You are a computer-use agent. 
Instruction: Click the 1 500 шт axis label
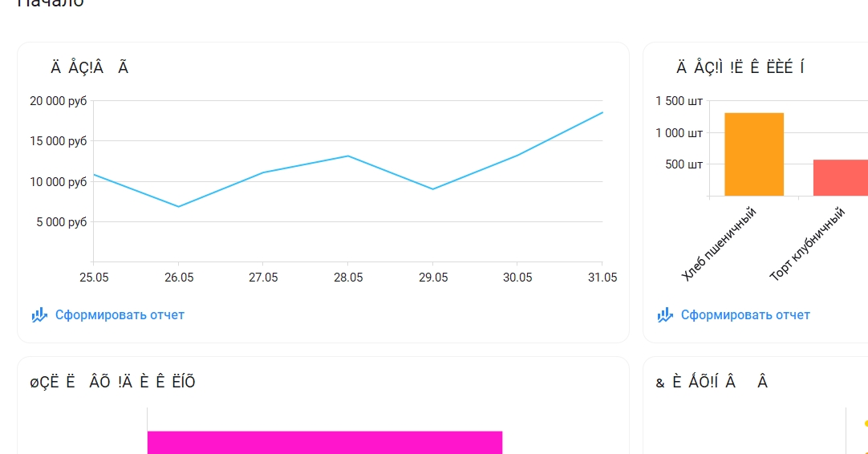(x=679, y=101)
